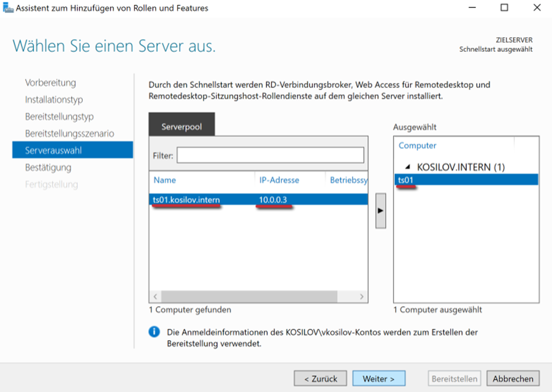Sort by the IP-Adresse column header

tap(279, 180)
